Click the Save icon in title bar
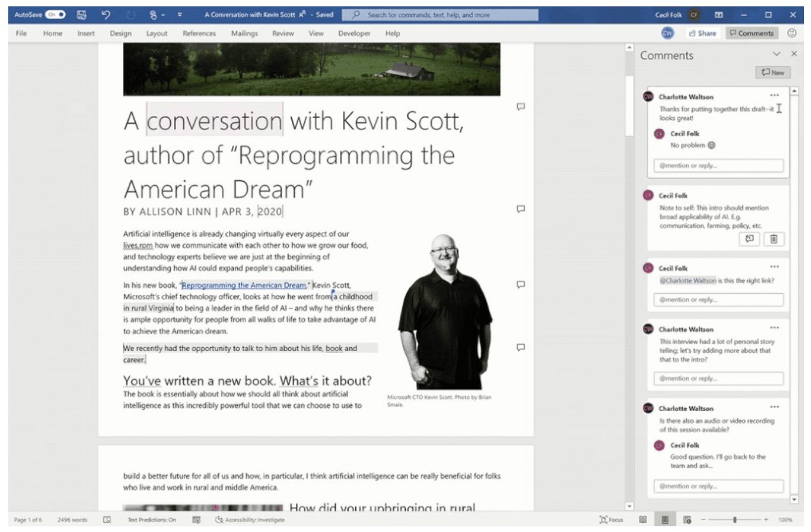Screen dimensions: 811x532 pos(81,15)
